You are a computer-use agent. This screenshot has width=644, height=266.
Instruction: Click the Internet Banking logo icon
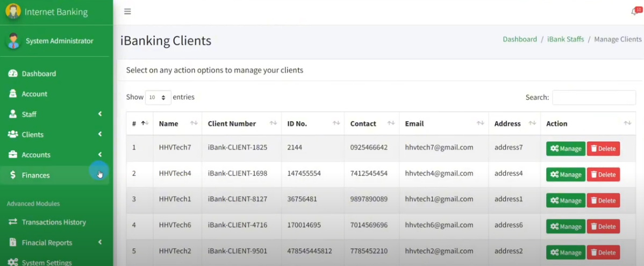(13, 11)
